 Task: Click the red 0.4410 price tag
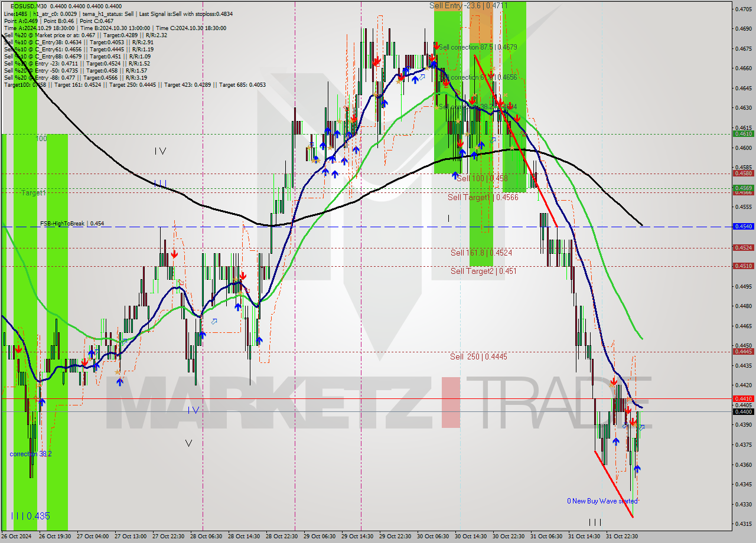[743, 399]
